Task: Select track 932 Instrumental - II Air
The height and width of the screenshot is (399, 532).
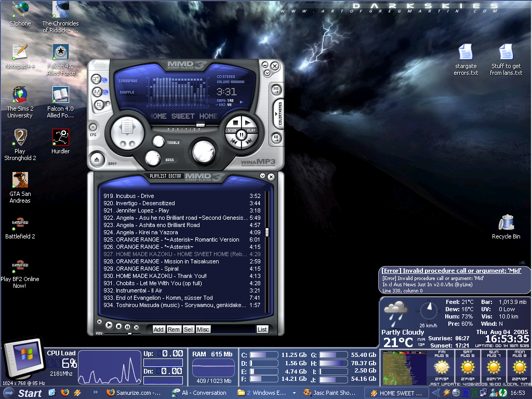Action: 182,290
